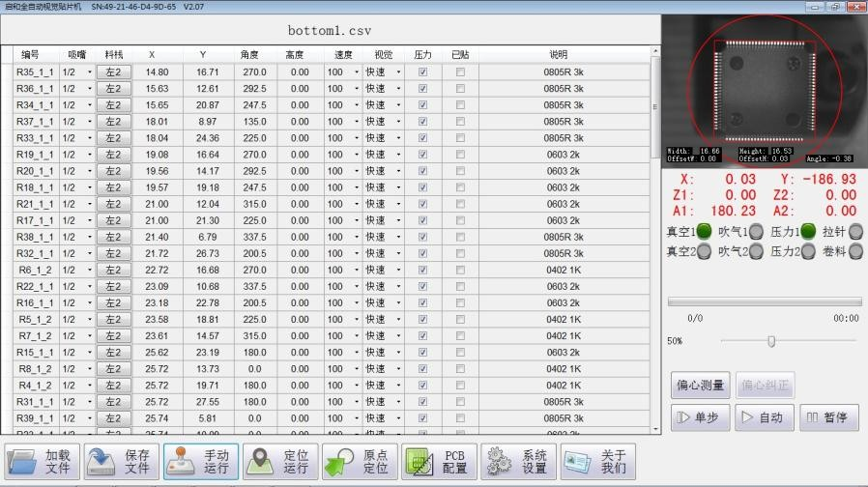868x487 pixels.
Task: Check 已贴 box for R20_1_1
Action: point(460,171)
